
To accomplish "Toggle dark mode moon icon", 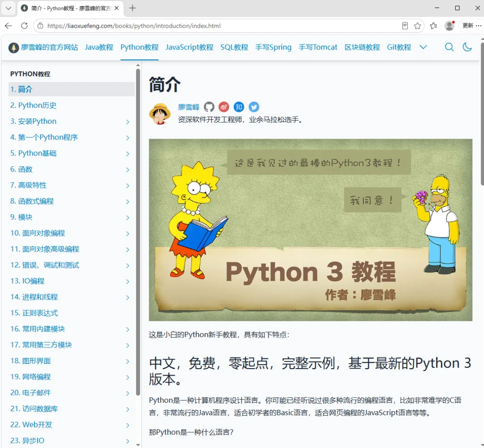I will (467, 47).
